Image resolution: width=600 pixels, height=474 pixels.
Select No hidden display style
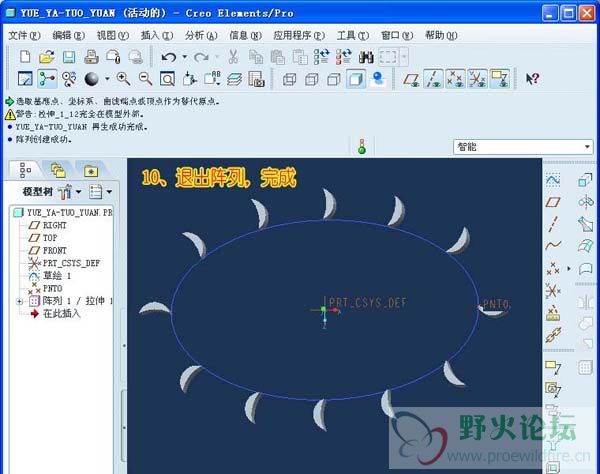click(x=334, y=79)
